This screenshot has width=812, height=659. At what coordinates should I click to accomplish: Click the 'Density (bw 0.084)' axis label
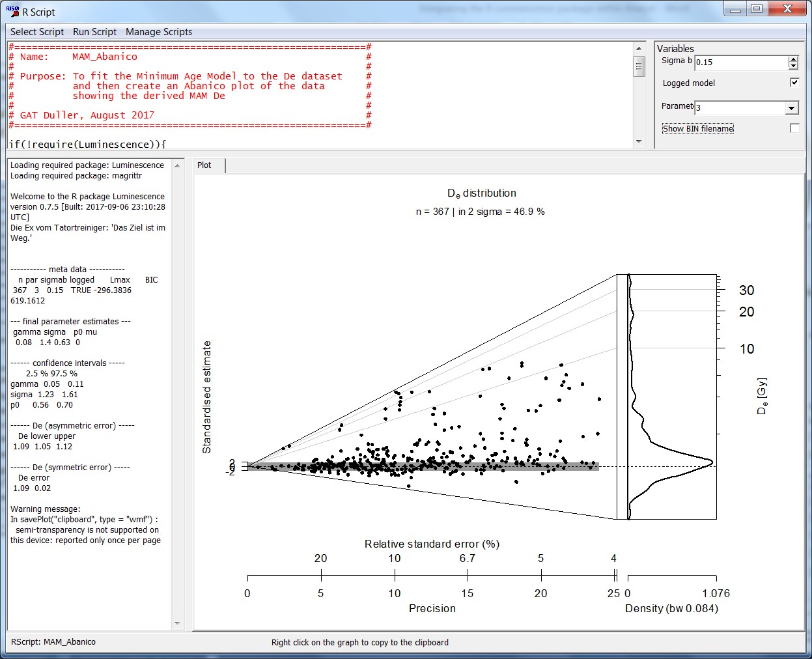[671, 608]
